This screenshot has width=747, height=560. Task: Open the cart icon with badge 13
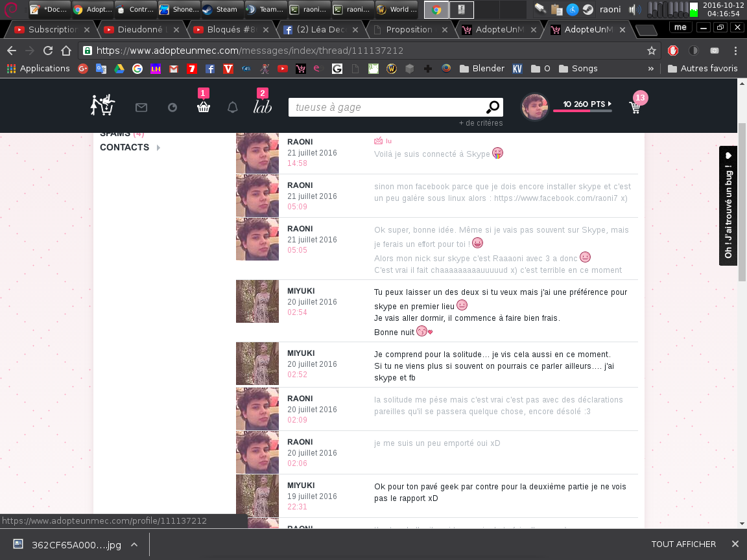(x=635, y=108)
